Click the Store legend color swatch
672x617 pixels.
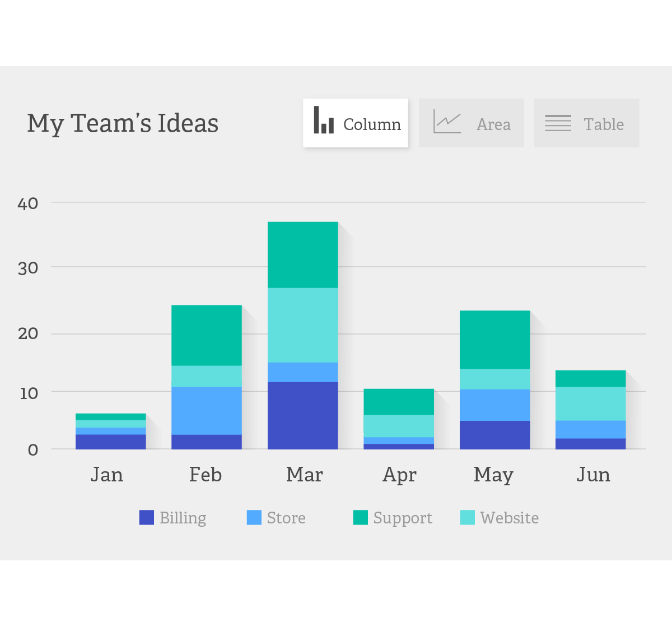pyautogui.click(x=254, y=517)
